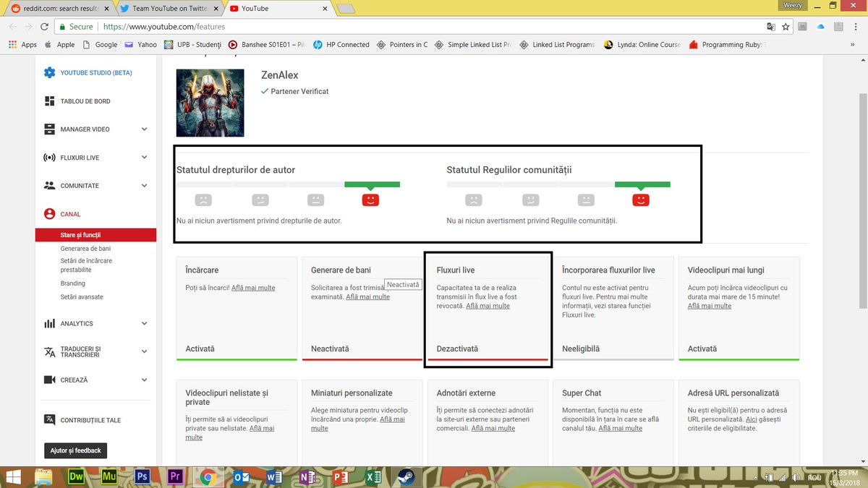
Task: Click the Tablou de bord dashboard icon
Action: pyautogui.click(x=49, y=101)
